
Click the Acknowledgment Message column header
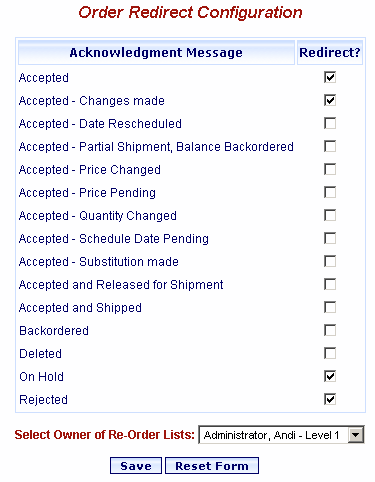coord(156,53)
